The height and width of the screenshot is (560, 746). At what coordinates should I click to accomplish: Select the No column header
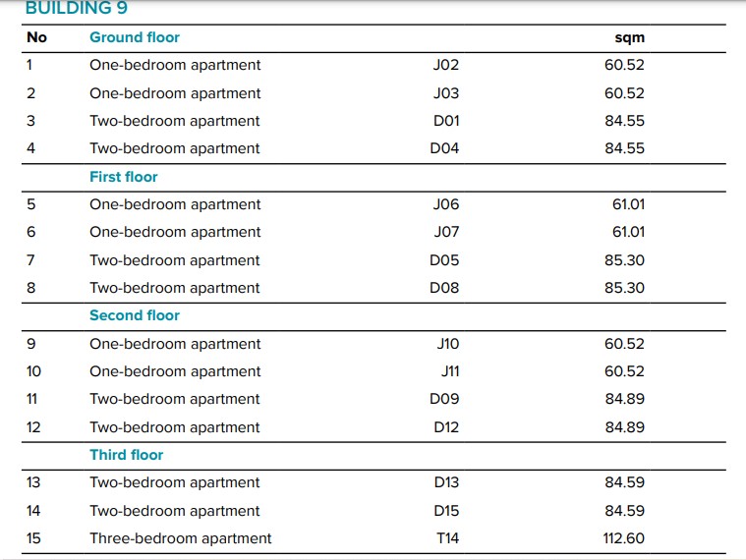click(36, 37)
